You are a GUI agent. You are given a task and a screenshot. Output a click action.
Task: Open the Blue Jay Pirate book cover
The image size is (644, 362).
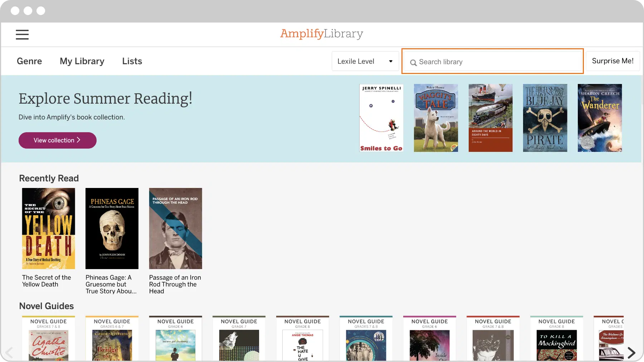point(545,118)
